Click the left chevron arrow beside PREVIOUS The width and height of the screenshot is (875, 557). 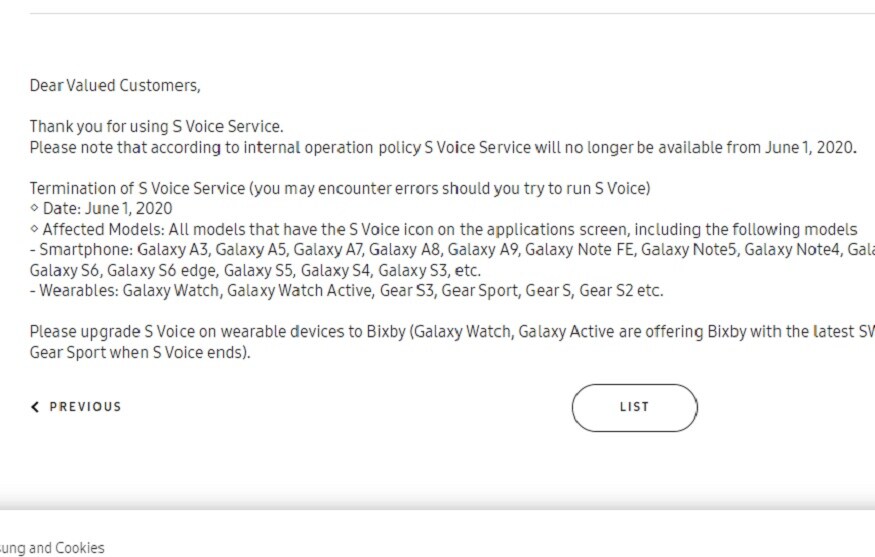point(35,407)
